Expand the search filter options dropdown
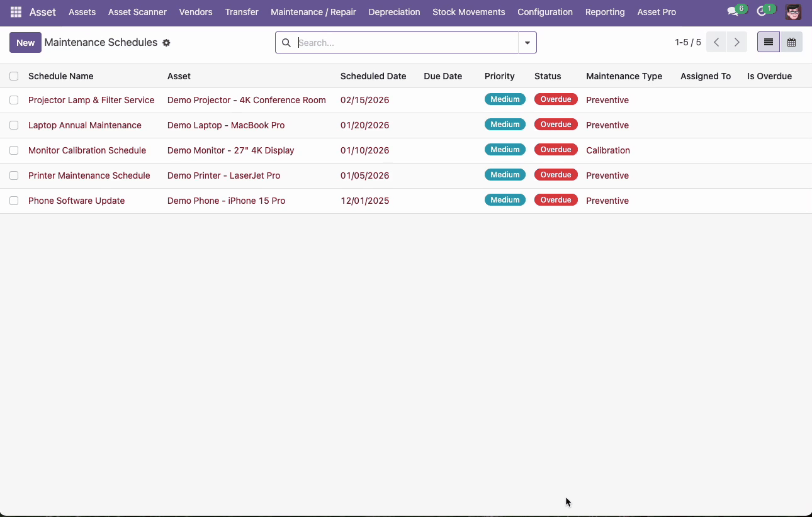 click(527, 43)
